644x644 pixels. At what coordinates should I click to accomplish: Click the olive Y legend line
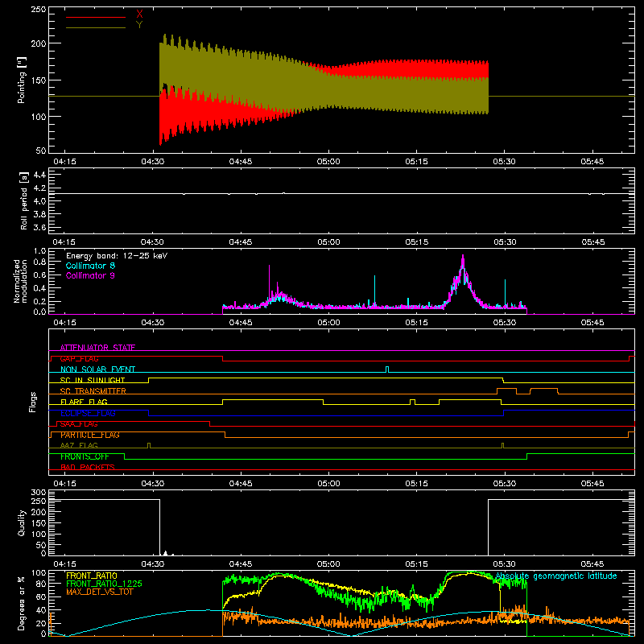[96, 27]
